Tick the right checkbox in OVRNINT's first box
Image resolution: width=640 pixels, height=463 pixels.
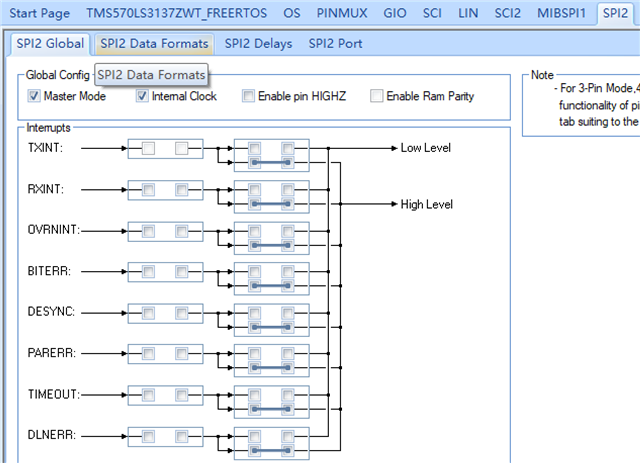[182, 232]
